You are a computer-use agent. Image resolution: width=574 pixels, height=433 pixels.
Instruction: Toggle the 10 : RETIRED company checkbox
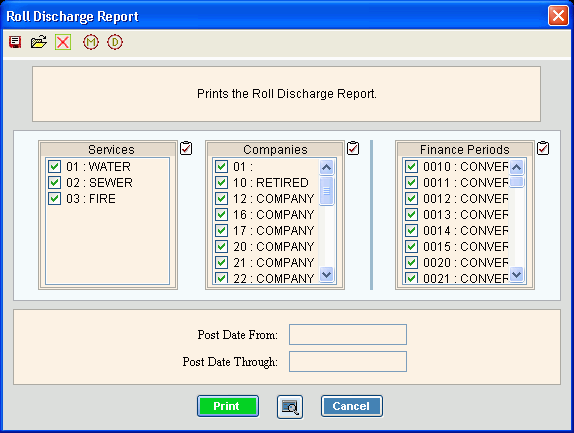[221, 182]
